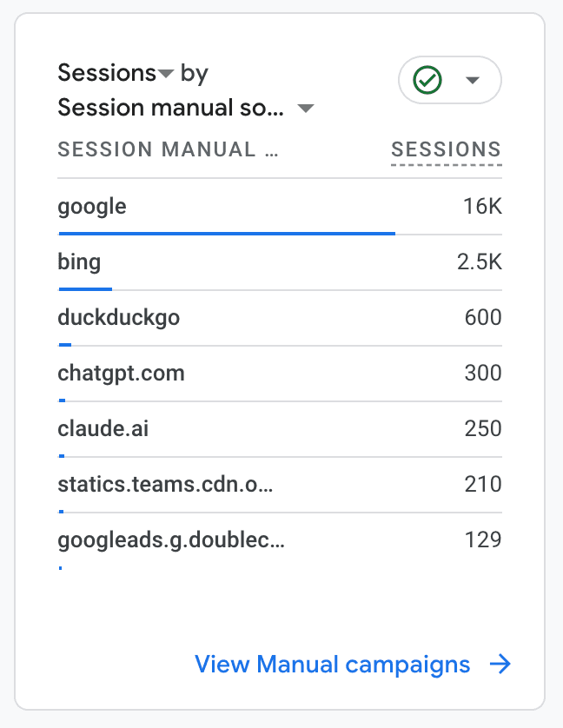Click the bing sessions blue bar
This screenshot has width=563, height=728.
85,288
